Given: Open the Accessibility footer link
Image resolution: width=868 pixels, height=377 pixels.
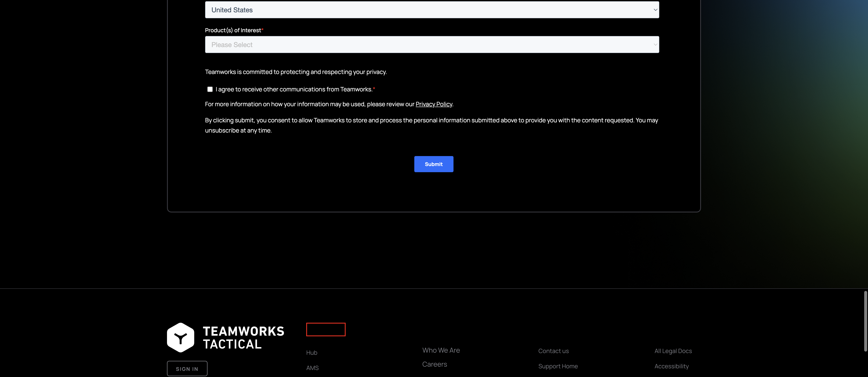Looking at the screenshot, I should coord(671,366).
